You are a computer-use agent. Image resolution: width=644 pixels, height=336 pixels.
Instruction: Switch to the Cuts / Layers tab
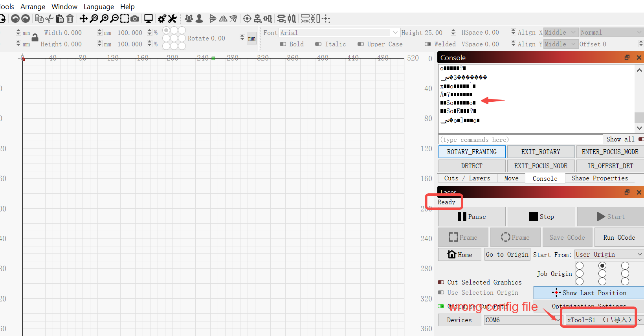tap(467, 178)
